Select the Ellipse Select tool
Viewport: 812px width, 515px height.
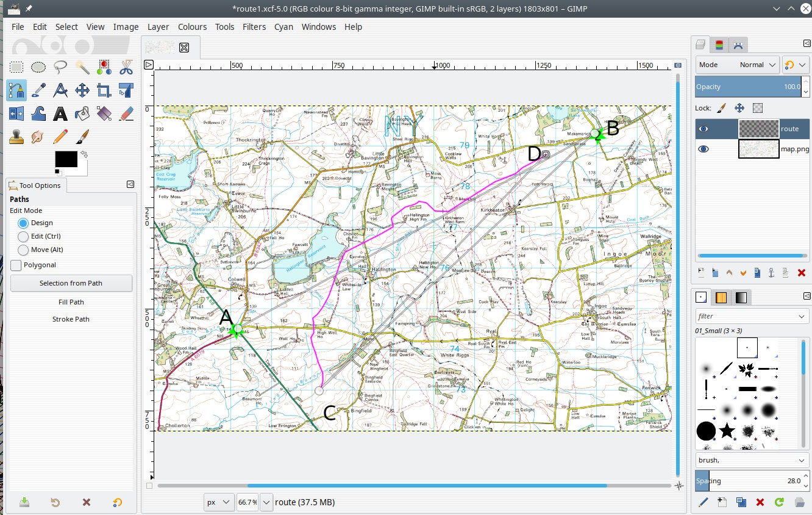point(38,67)
